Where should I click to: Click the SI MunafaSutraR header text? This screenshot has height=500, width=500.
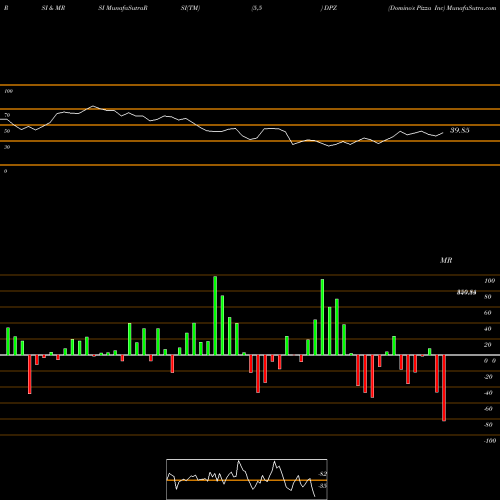tap(123, 8)
